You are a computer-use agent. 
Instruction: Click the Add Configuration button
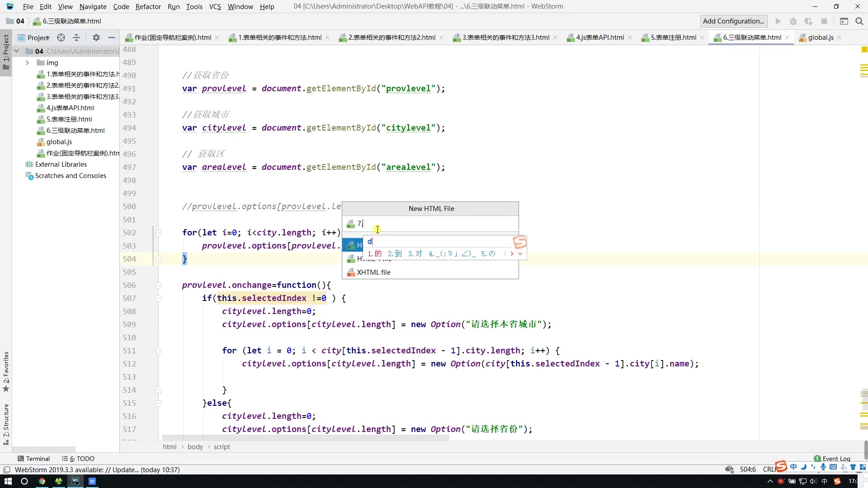(733, 21)
